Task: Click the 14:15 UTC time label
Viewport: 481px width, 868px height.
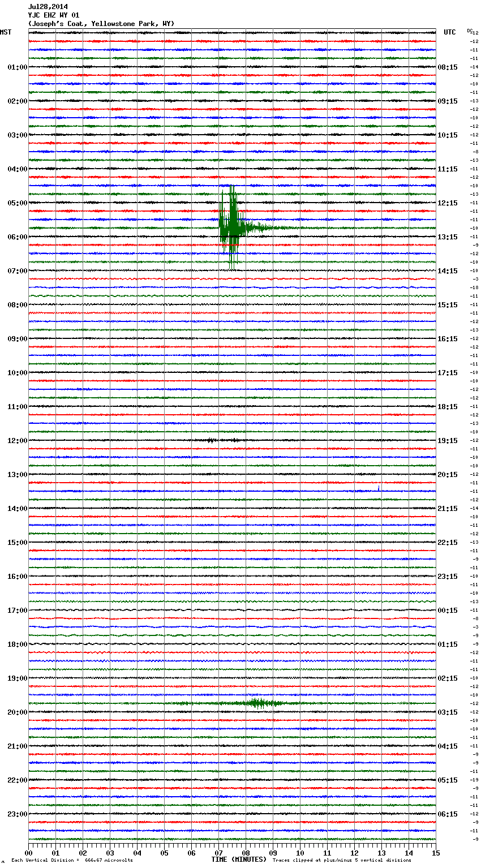Action: click(448, 271)
